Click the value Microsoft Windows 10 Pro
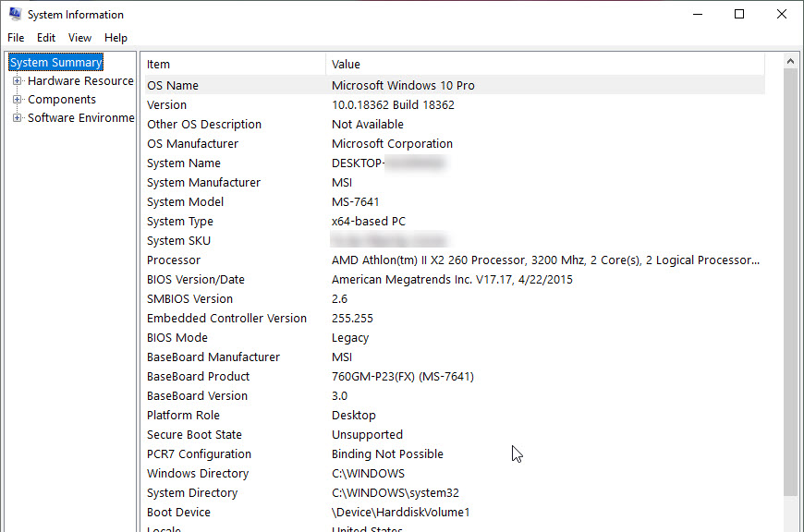 (403, 86)
